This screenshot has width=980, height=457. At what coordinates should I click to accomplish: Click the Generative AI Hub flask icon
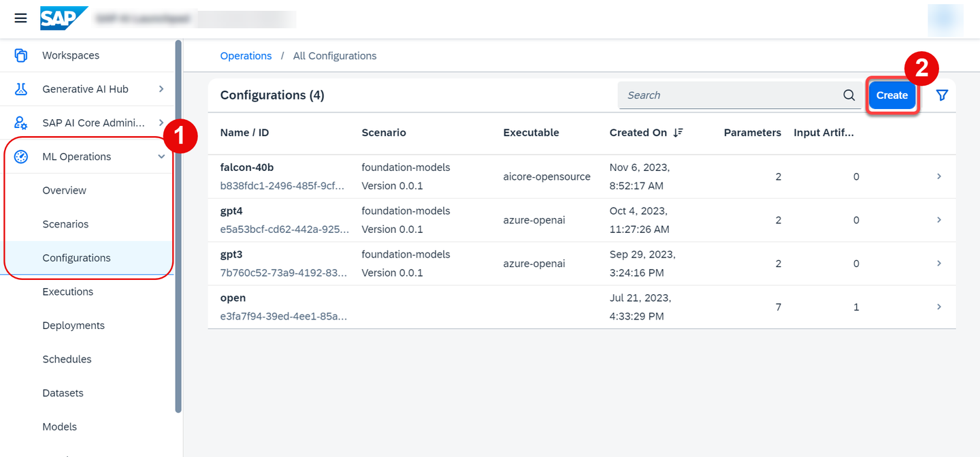point(21,89)
